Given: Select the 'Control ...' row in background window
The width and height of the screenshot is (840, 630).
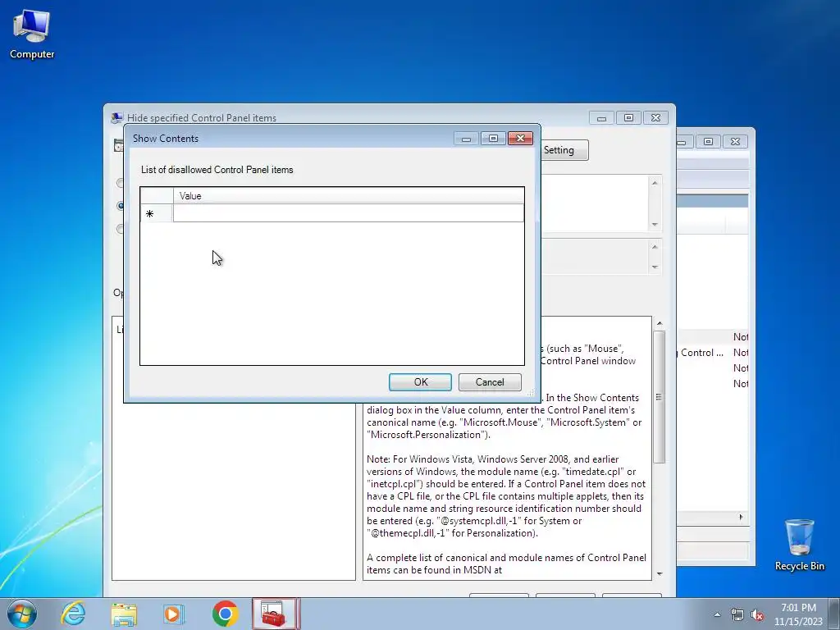Looking at the screenshot, I should 713,353.
